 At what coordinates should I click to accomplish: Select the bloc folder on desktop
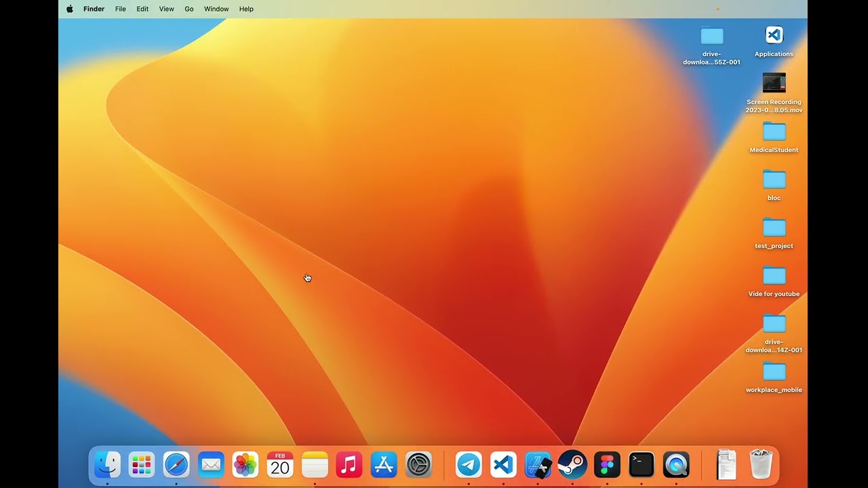[x=774, y=180]
